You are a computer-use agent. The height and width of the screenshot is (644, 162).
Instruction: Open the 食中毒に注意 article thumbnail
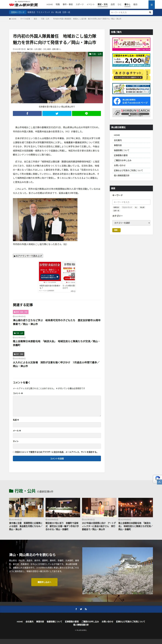point(26,508)
